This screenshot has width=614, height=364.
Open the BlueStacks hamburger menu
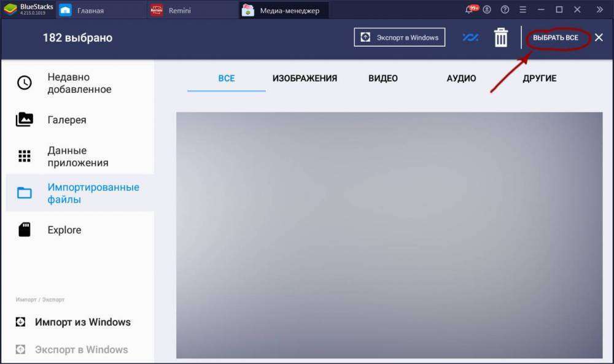[523, 10]
